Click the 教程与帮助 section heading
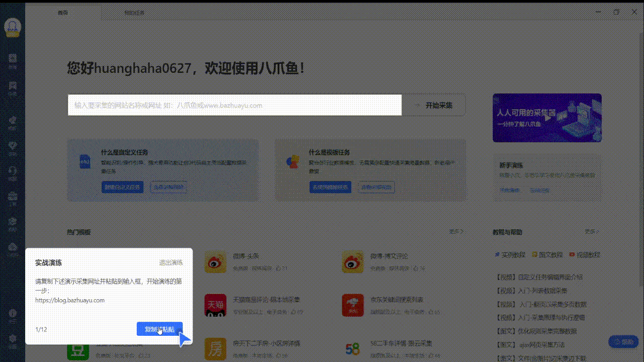 coord(508,232)
